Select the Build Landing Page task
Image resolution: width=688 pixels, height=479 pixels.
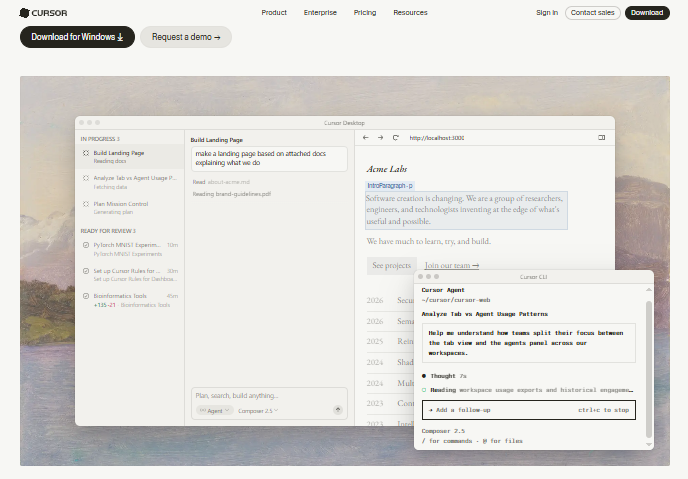(130, 157)
